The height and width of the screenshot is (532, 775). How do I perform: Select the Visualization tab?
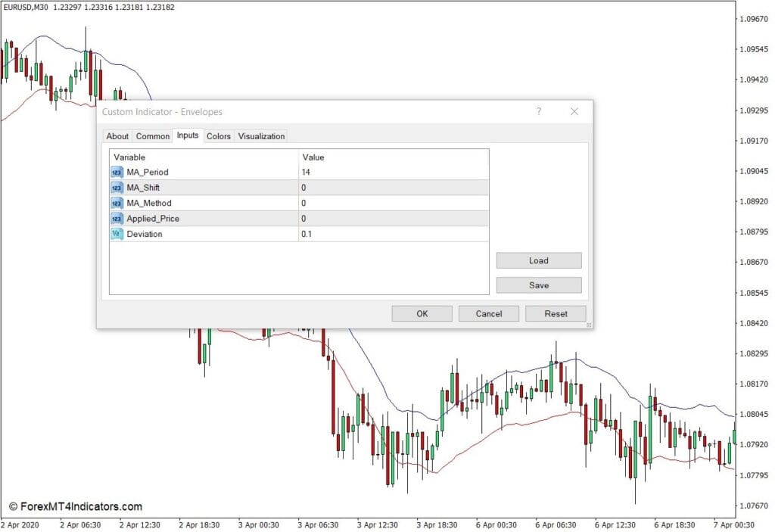261,136
